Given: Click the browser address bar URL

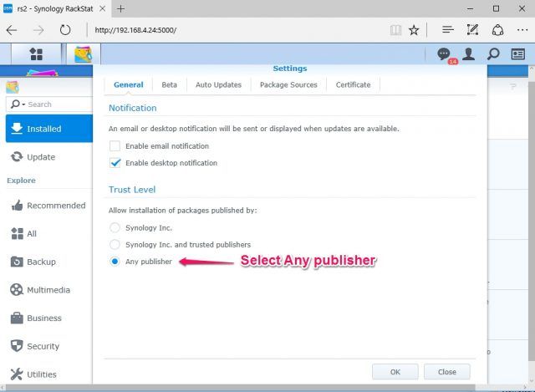Looking at the screenshot, I should click(x=135, y=30).
